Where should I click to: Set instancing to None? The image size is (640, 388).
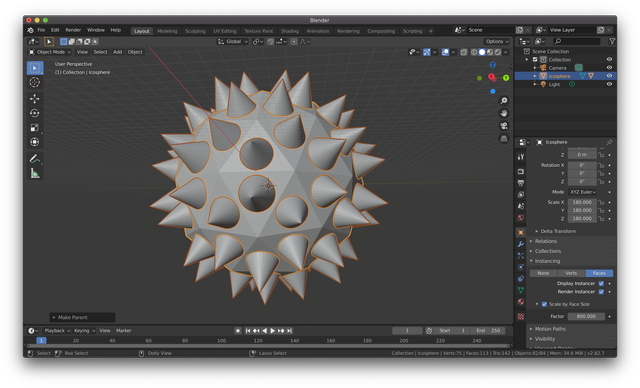tap(543, 273)
